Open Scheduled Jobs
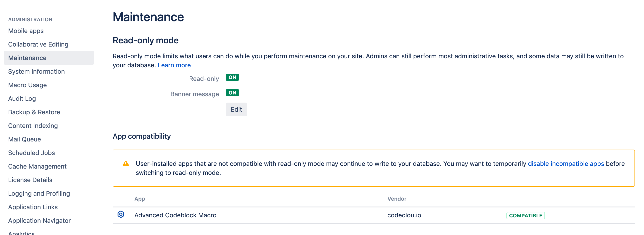 31,153
